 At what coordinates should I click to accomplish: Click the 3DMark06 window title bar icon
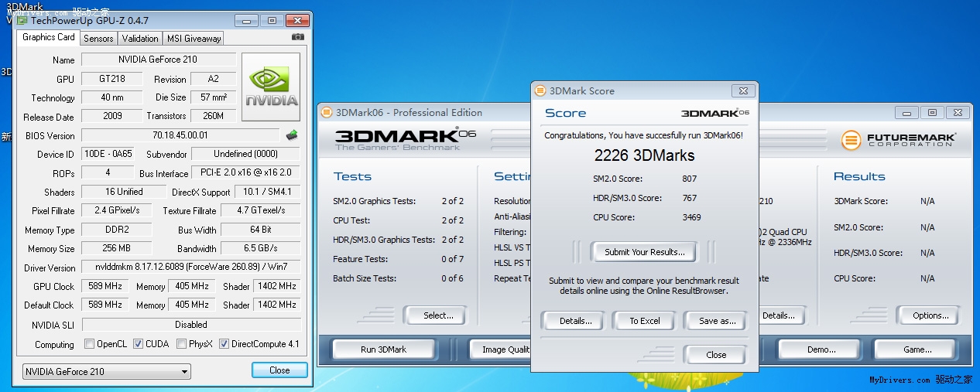[x=327, y=112]
